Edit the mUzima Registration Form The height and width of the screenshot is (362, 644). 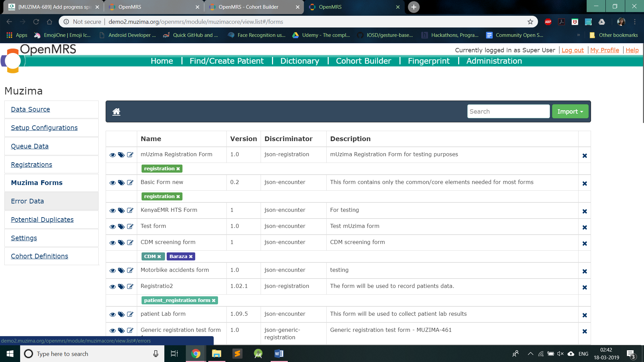(x=130, y=155)
